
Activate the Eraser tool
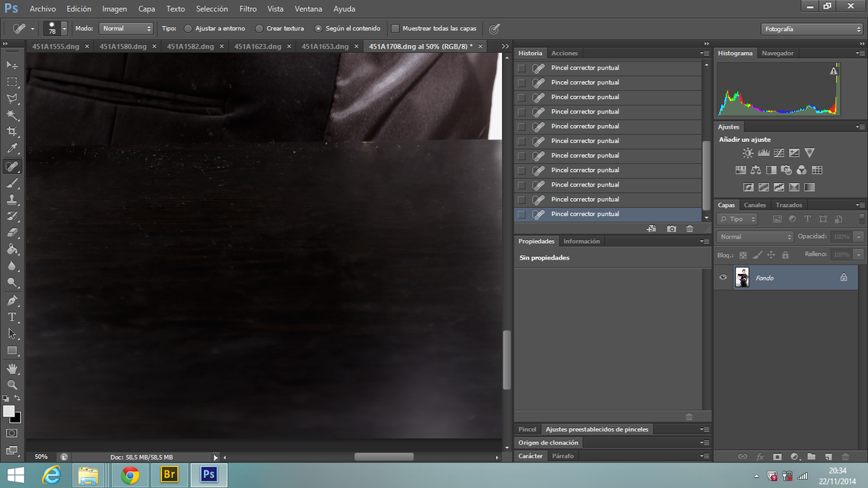[12, 233]
